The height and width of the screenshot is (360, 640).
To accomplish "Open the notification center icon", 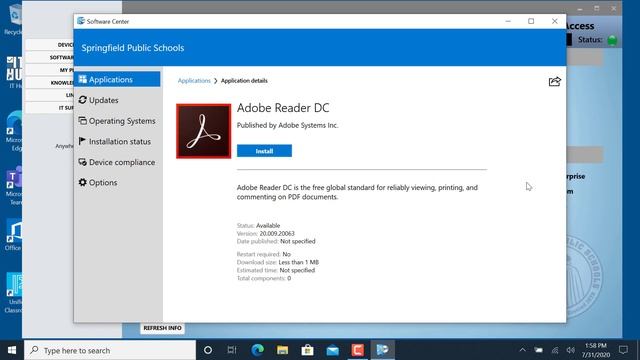I will coord(623,350).
